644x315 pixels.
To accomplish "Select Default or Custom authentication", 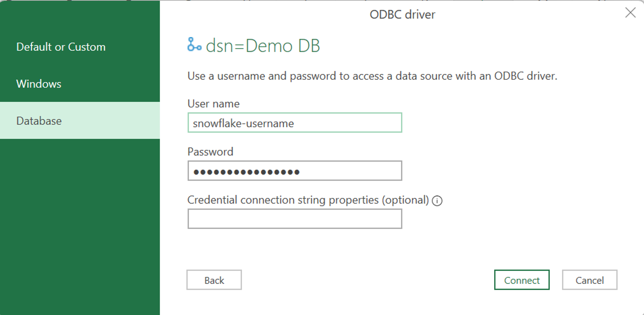I will [61, 47].
